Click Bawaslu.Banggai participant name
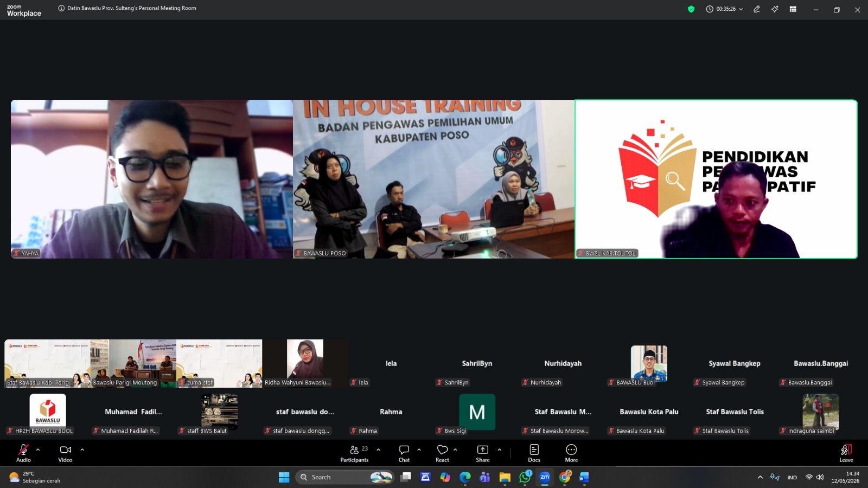Screen dimensions: 868x488 pos(821,363)
